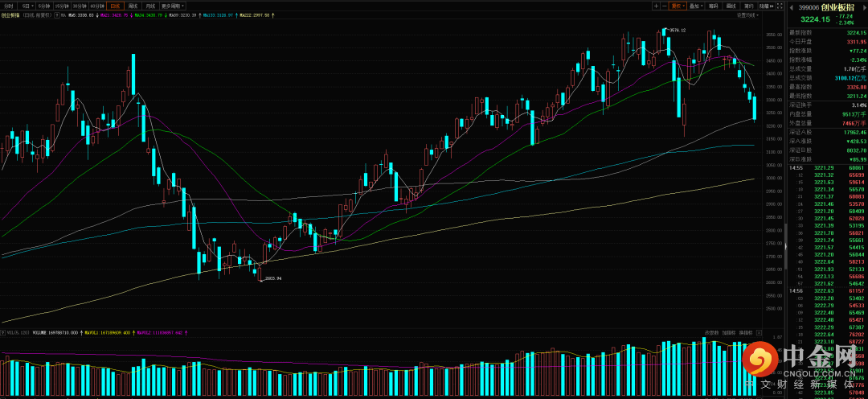Viewport: 868px width, 399px height.
Task: Click the magenta MA21 down-arrow indicator
Action: point(131,15)
